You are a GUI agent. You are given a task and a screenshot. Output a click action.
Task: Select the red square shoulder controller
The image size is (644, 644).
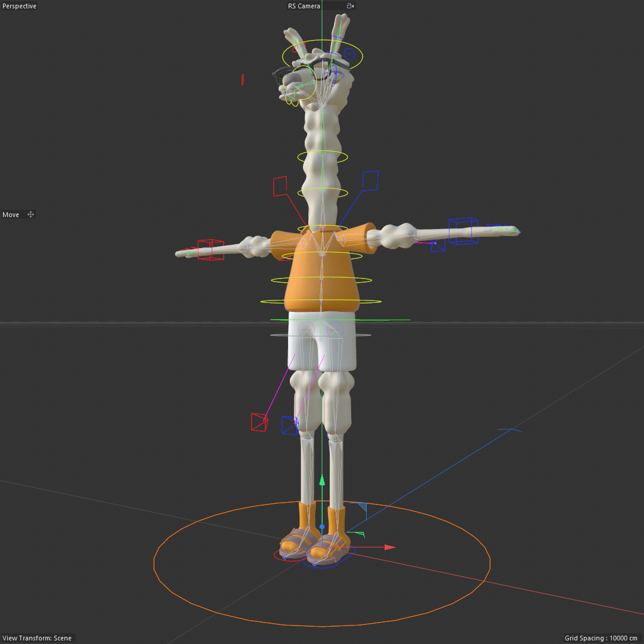[x=280, y=186]
